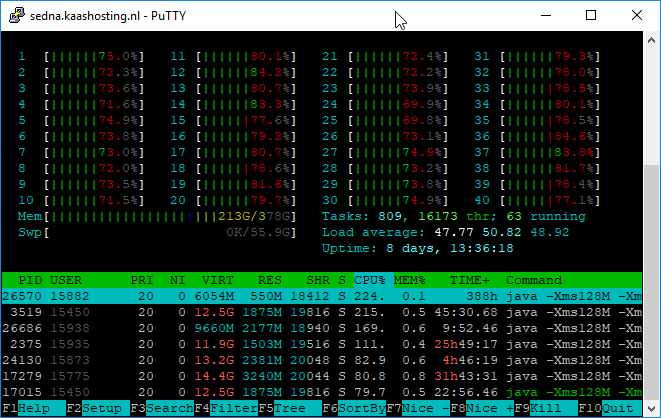Click the TIME+ column header

[x=470, y=279]
